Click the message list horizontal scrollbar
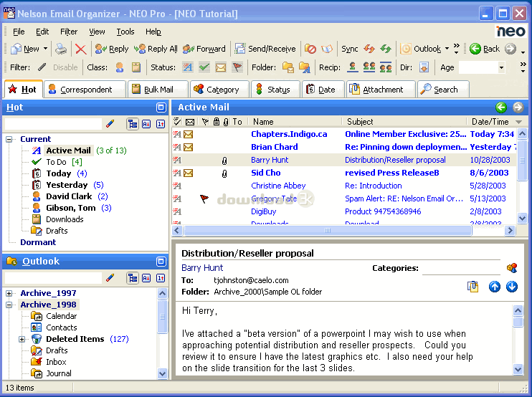This screenshot has width=532, height=397. point(328,231)
